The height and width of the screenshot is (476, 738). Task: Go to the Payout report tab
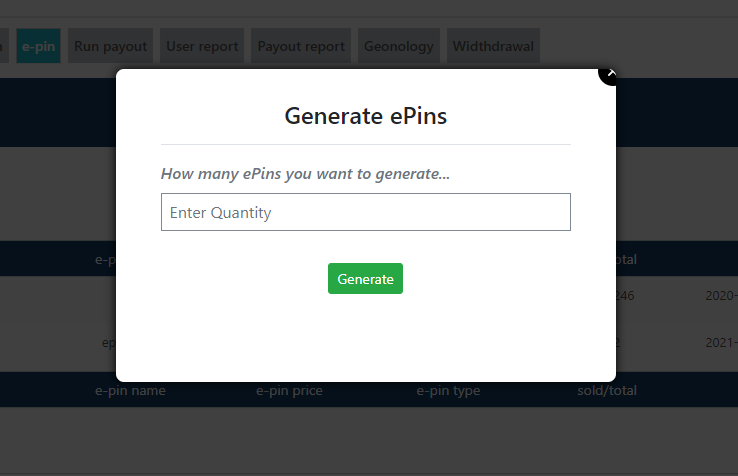pos(301,46)
